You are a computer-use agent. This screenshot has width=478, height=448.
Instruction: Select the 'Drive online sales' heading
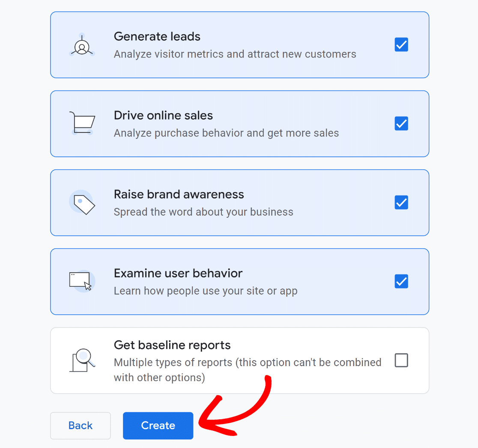163,115
